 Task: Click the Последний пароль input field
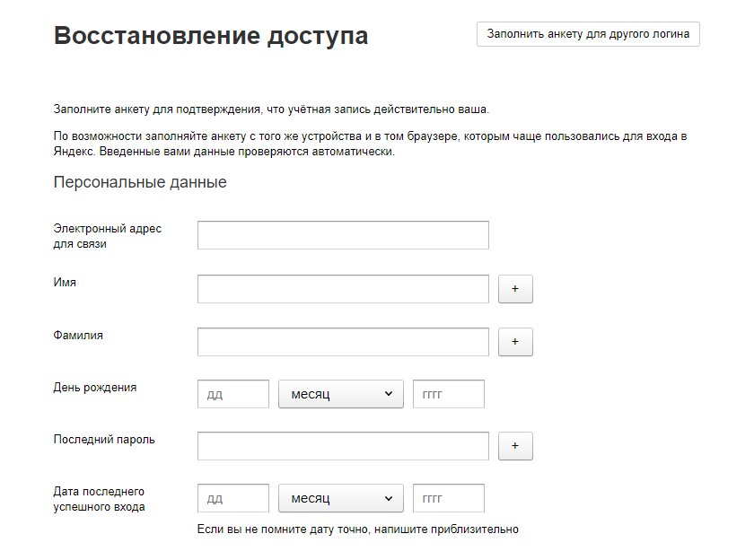pyautogui.click(x=343, y=446)
